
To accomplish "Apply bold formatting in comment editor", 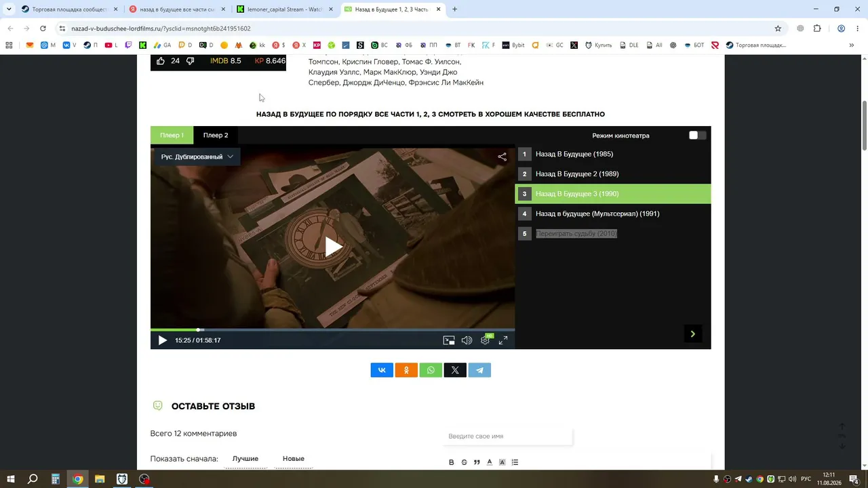I will [x=452, y=462].
